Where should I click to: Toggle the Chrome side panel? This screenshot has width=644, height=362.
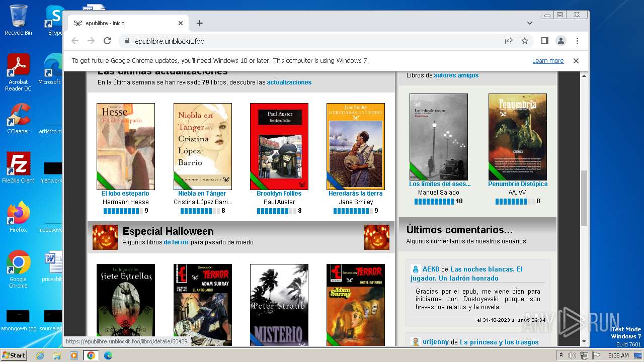tap(544, 41)
